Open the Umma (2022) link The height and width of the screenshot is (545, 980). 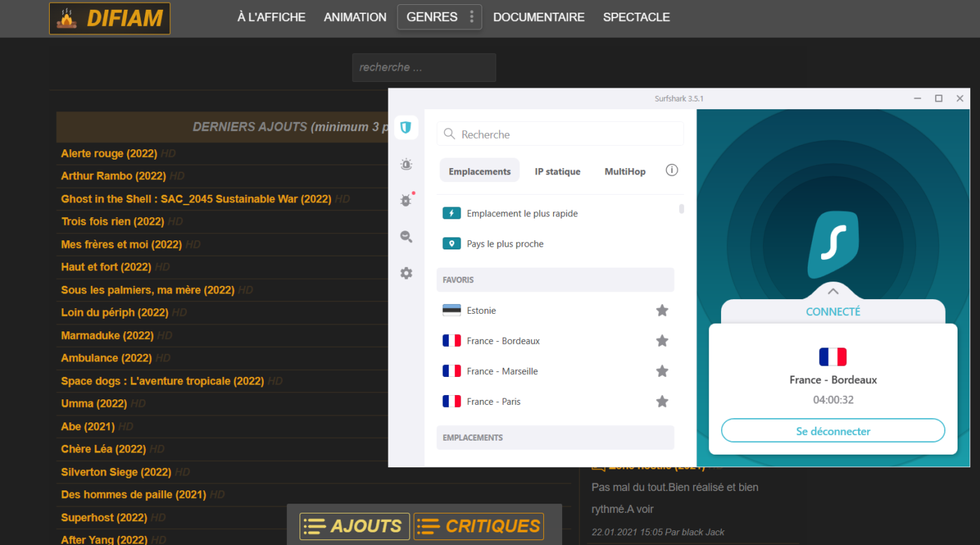tap(94, 403)
